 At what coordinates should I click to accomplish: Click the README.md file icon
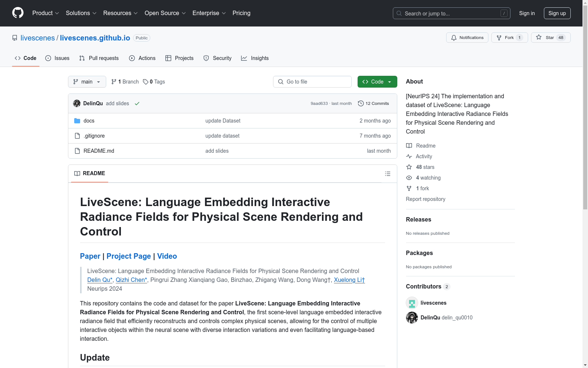(x=77, y=151)
